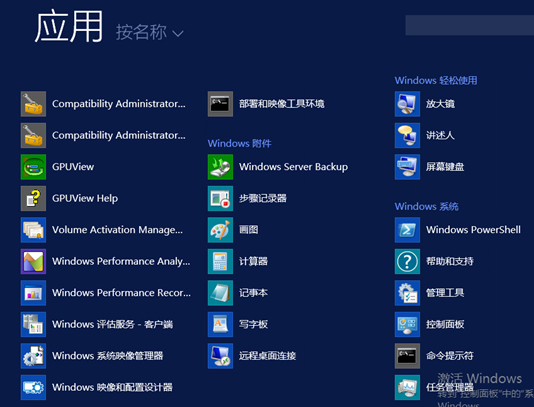
Task: Launch 部署和映像工具环境 icon
Action: [220, 104]
